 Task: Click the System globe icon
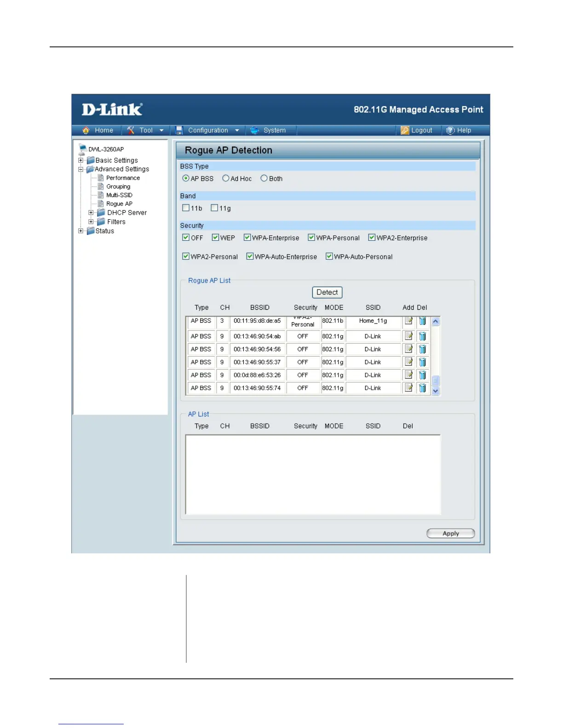pos(254,131)
